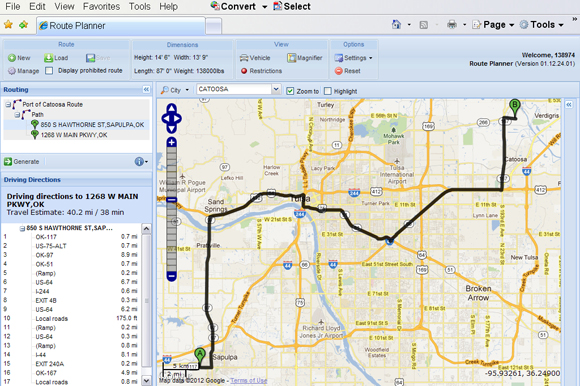Open the Help menu
Image resolution: width=580 pixels, height=386 pixels.
(169, 6)
